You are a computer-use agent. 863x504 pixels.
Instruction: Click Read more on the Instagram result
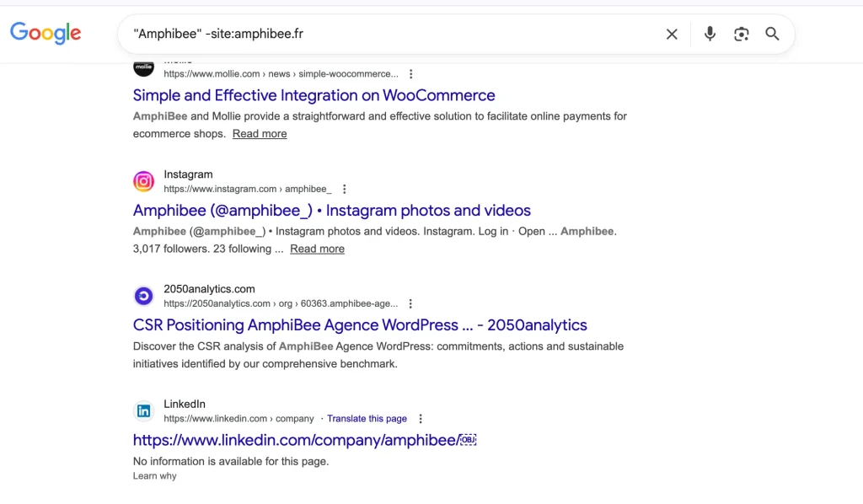tap(317, 249)
